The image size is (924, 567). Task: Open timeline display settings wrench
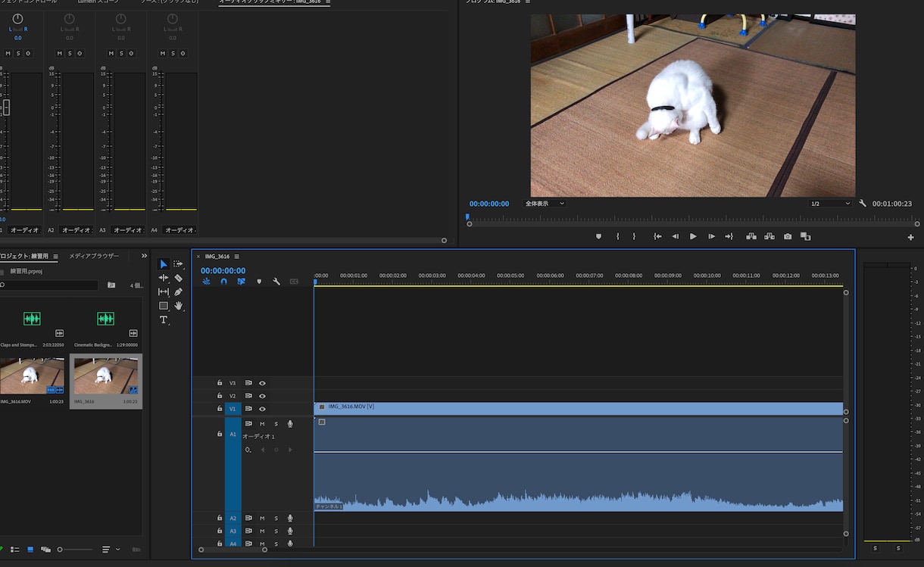(x=276, y=282)
